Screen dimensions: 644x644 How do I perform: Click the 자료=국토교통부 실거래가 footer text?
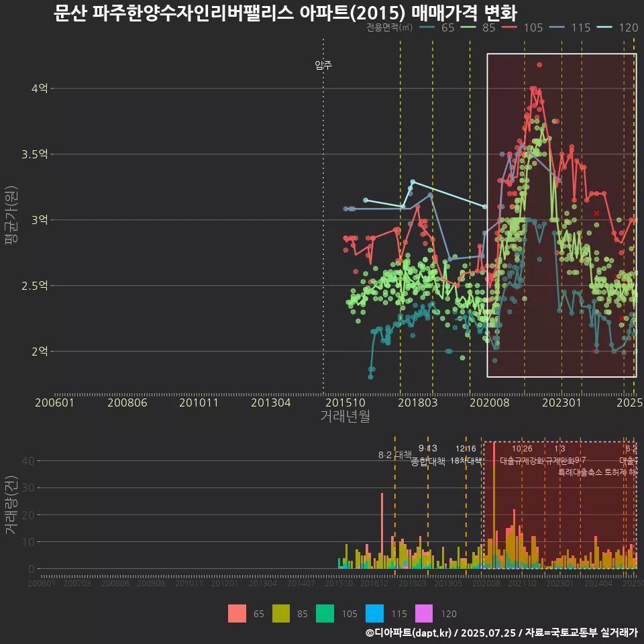point(582,633)
